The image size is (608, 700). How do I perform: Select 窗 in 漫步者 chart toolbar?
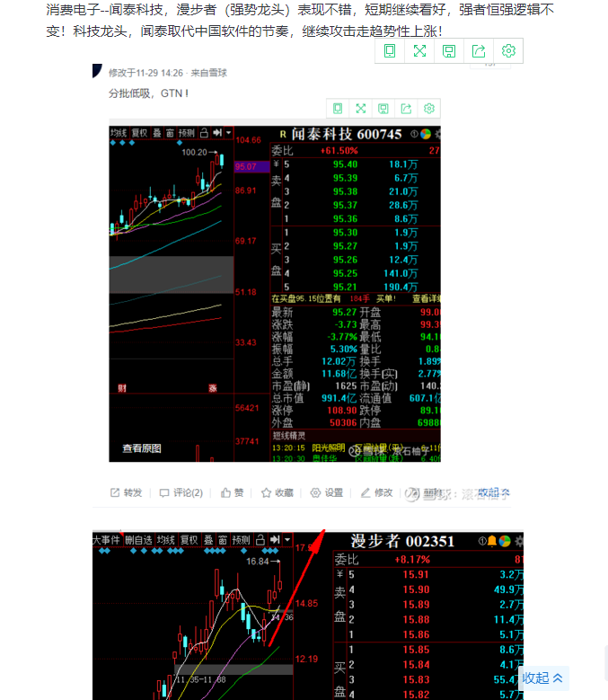tap(223, 540)
